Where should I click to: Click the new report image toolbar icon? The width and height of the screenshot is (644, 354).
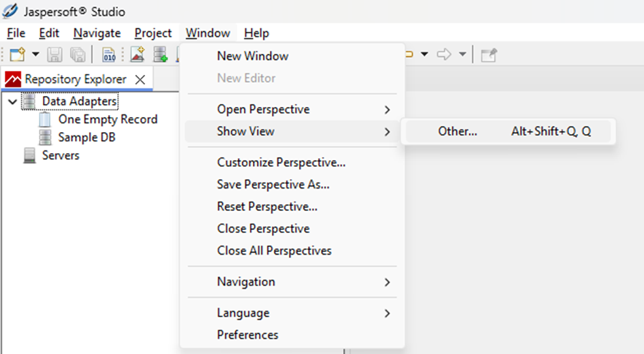138,54
